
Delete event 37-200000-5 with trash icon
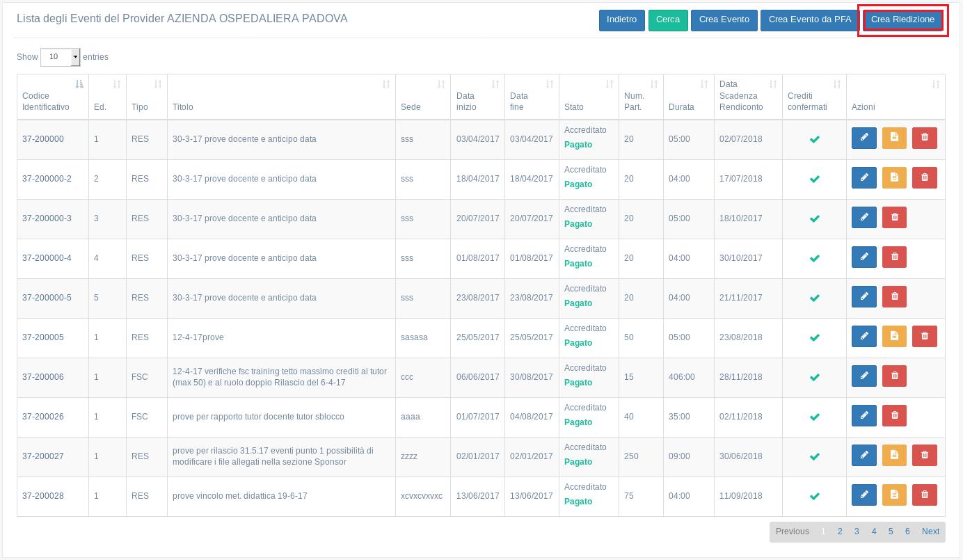pyautogui.click(x=894, y=296)
